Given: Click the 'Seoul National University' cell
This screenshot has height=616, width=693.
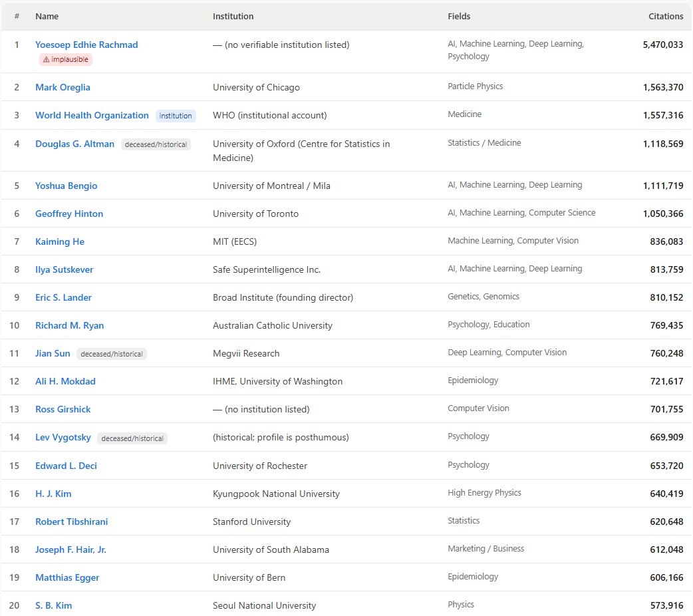Looking at the screenshot, I should tap(264, 605).
